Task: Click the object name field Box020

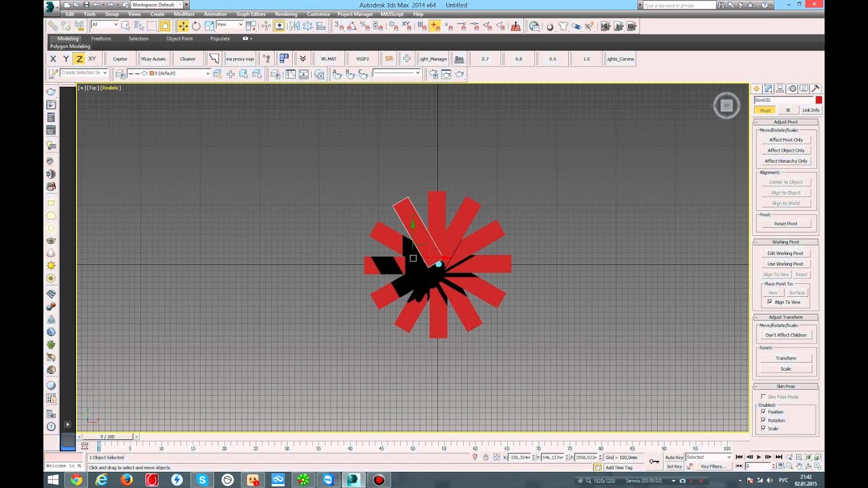Action: coord(783,100)
